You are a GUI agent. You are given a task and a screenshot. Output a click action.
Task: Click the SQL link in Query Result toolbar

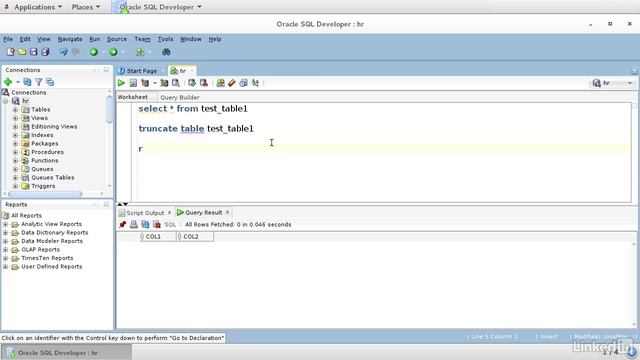170,224
